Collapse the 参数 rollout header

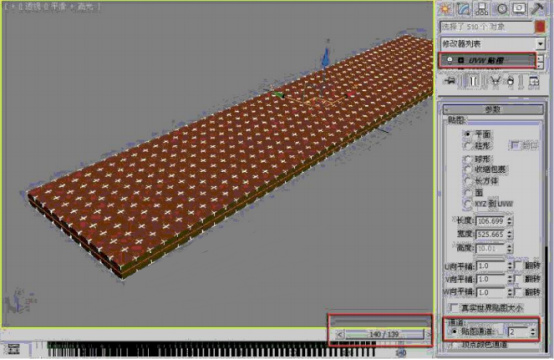pos(493,109)
